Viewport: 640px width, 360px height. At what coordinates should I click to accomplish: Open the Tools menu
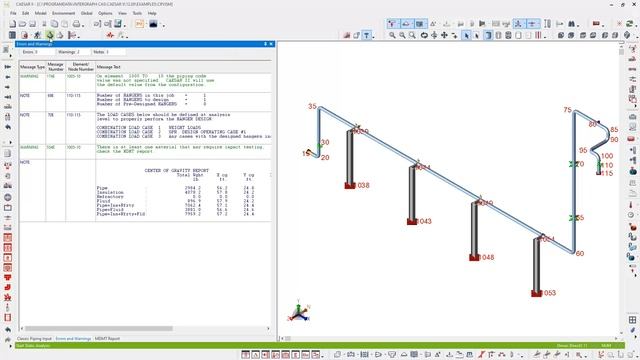tap(137, 13)
